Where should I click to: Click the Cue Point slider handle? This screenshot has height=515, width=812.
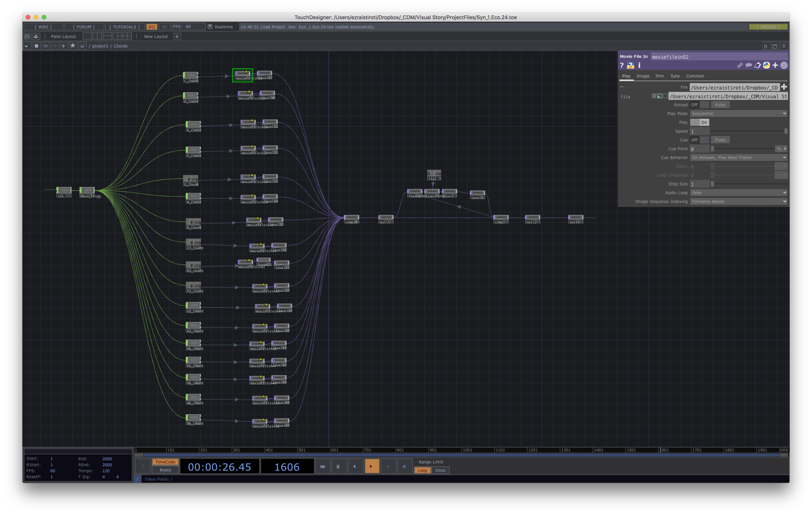[x=712, y=149]
